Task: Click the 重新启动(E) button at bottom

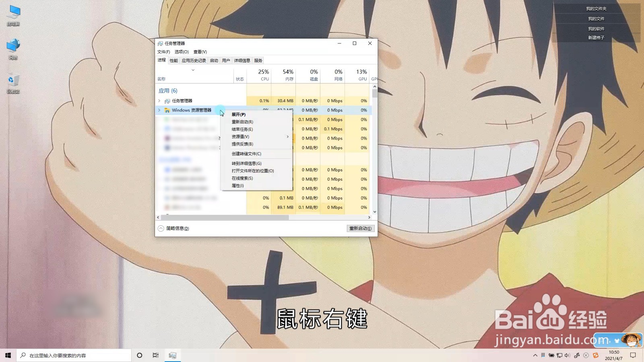Action: (360, 228)
